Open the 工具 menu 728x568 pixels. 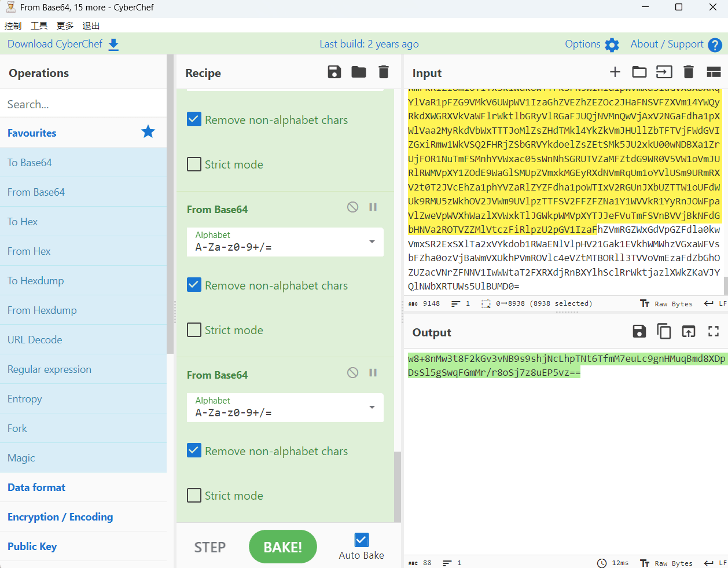(39, 26)
